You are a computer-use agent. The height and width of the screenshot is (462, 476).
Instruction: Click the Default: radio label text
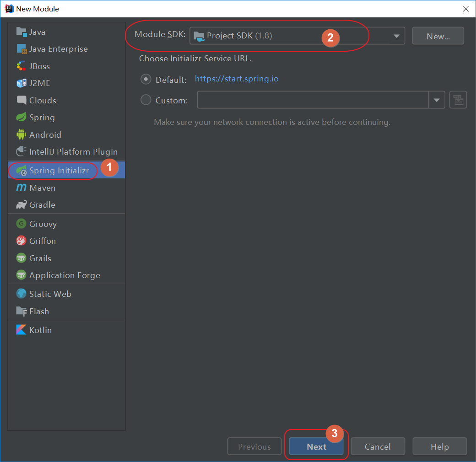(x=171, y=80)
